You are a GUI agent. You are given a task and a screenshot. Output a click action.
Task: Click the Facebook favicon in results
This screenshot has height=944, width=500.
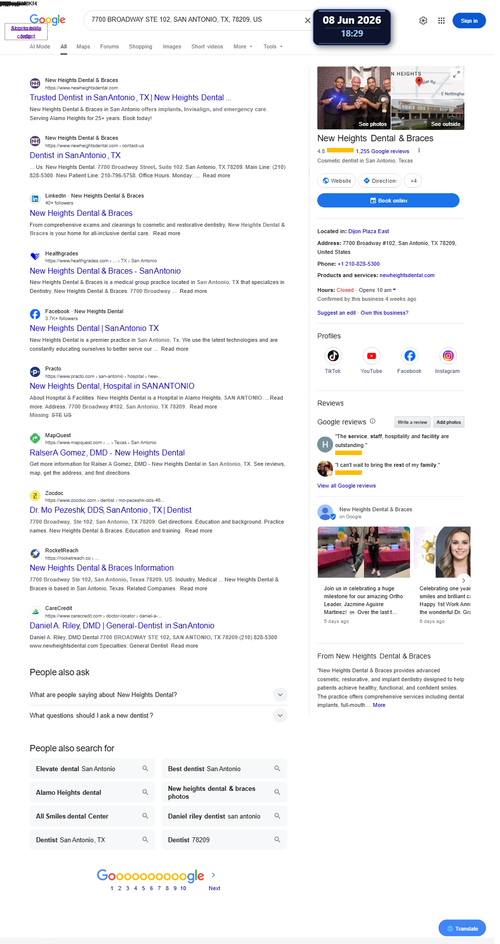[35, 314]
